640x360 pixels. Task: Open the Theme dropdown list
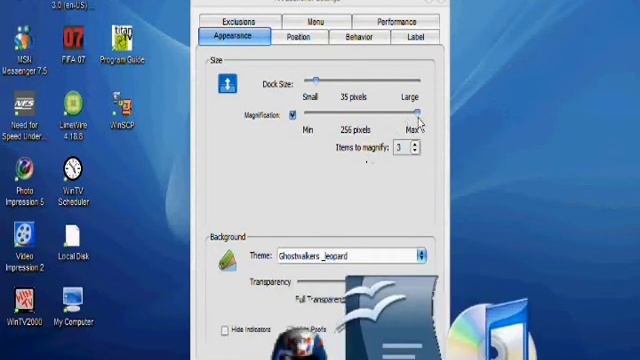coord(421,256)
